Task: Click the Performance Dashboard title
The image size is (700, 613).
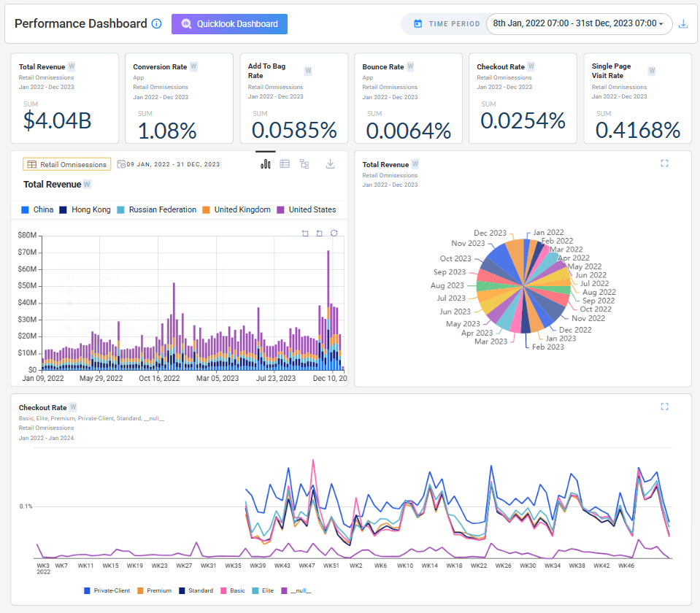Action: click(81, 23)
